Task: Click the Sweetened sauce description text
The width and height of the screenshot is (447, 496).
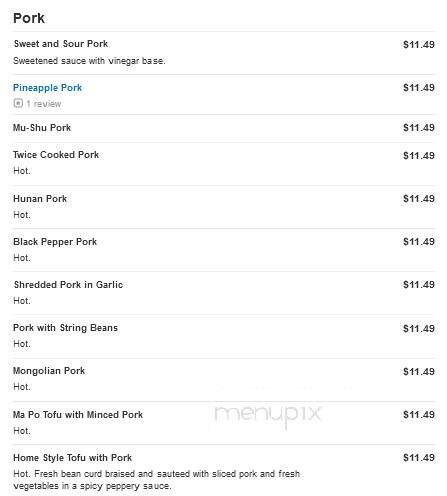Action: pyautogui.click(x=89, y=61)
